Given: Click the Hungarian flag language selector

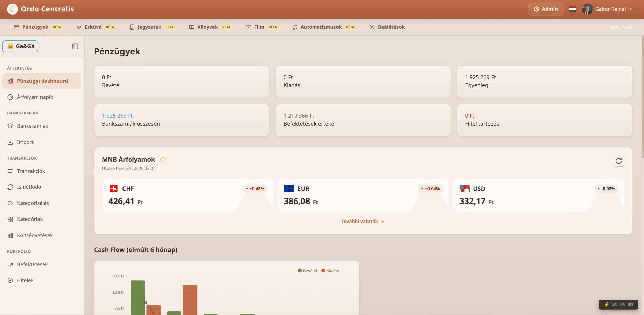Looking at the screenshot, I should (572, 9).
